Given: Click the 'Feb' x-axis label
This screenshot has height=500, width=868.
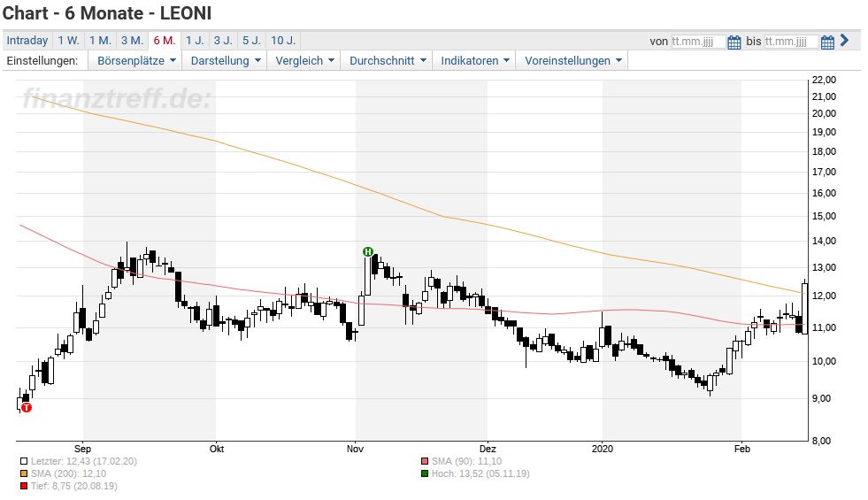Looking at the screenshot, I should click(x=741, y=449).
